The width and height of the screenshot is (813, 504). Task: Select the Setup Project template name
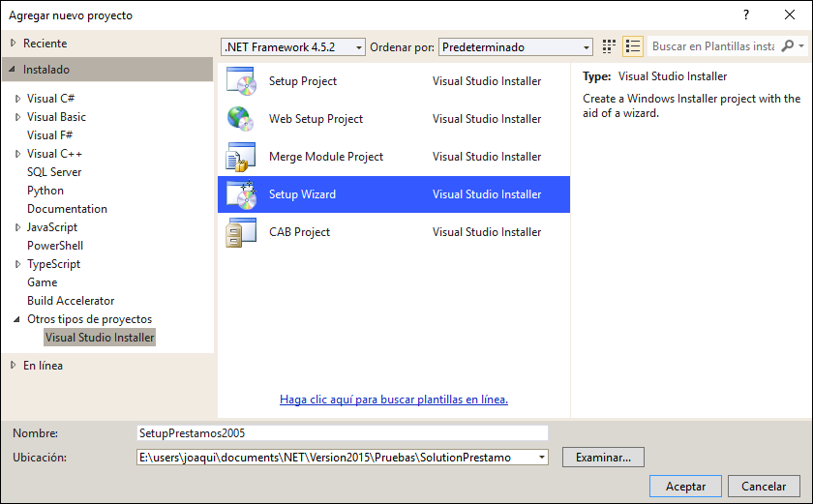click(303, 81)
